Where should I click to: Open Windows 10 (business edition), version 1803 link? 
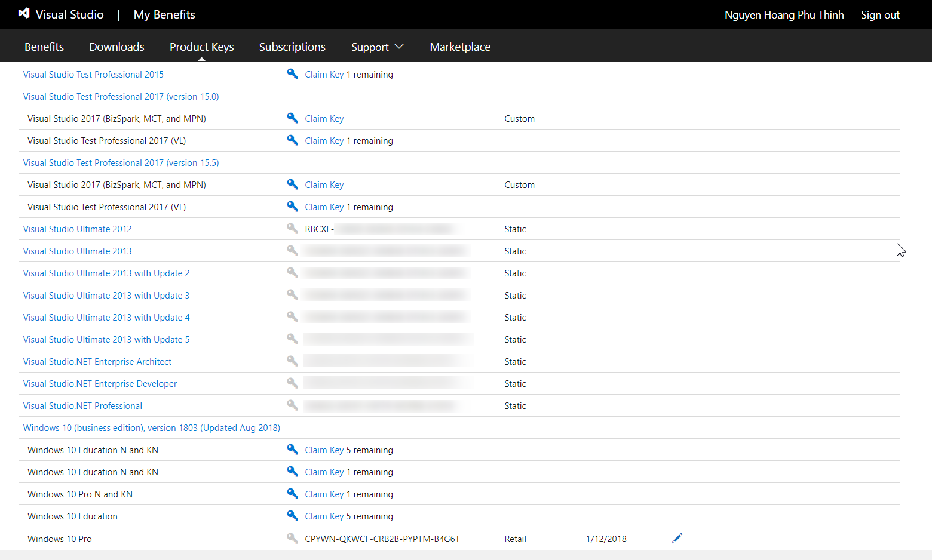[152, 428]
